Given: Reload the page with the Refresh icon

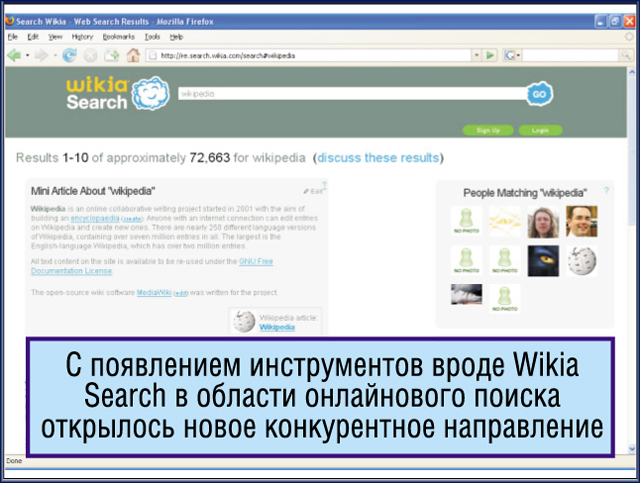Looking at the screenshot, I should (69, 55).
